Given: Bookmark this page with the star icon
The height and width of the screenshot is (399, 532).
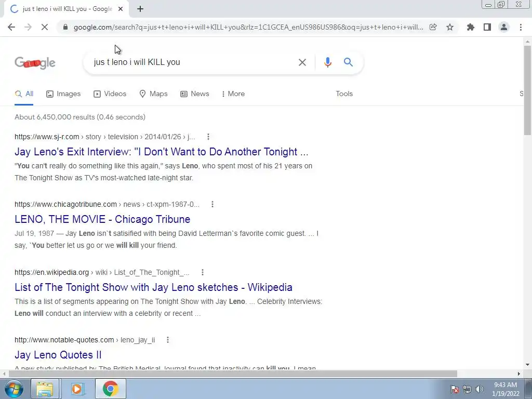Looking at the screenshot, I should [x=450, y=27].
